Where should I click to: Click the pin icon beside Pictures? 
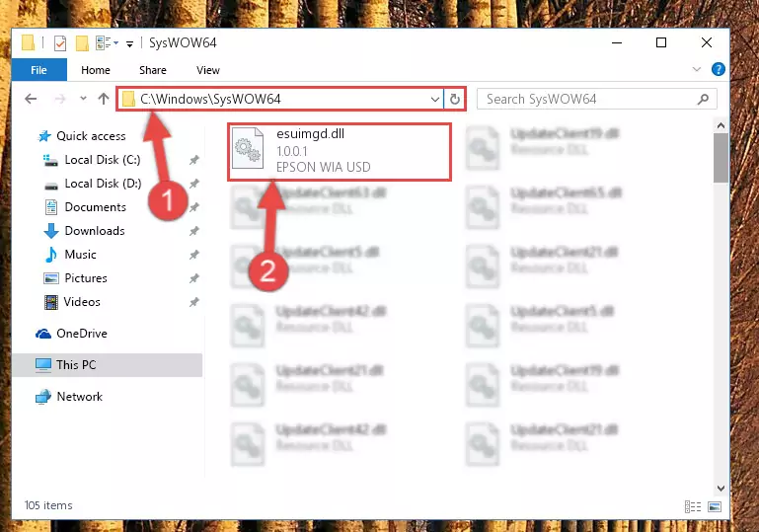tap(193, 278)
